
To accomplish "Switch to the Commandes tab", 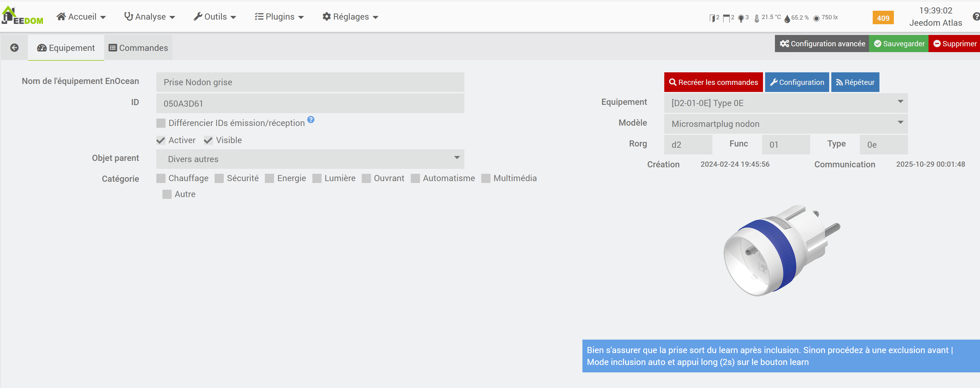I will pyautogui.click(x=138, y=48).
